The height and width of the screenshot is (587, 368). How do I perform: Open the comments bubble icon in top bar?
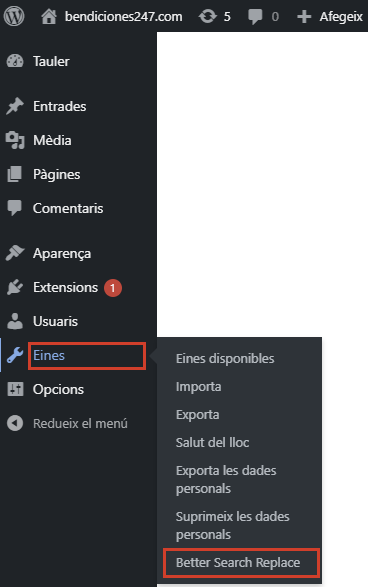point(255,17)
